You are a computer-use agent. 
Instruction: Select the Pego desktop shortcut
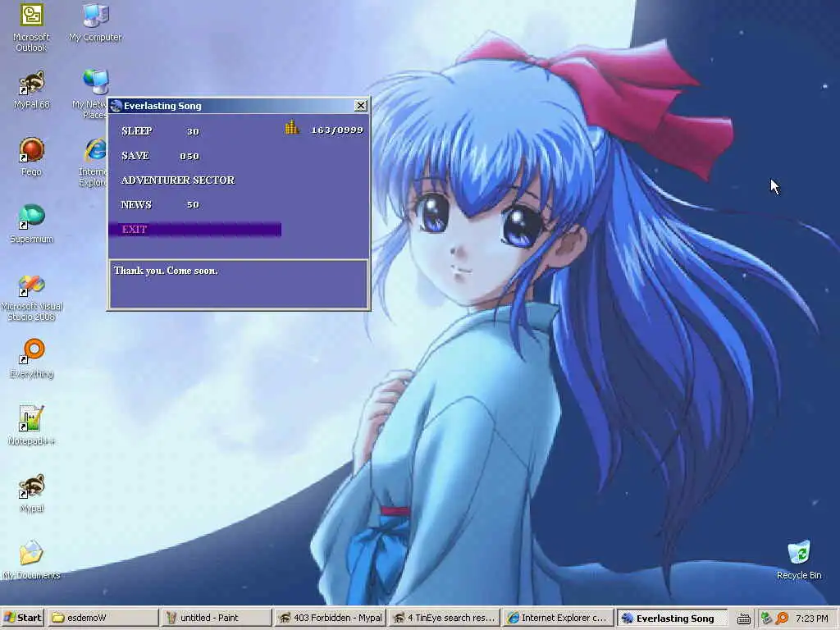(x=32, y=157)
